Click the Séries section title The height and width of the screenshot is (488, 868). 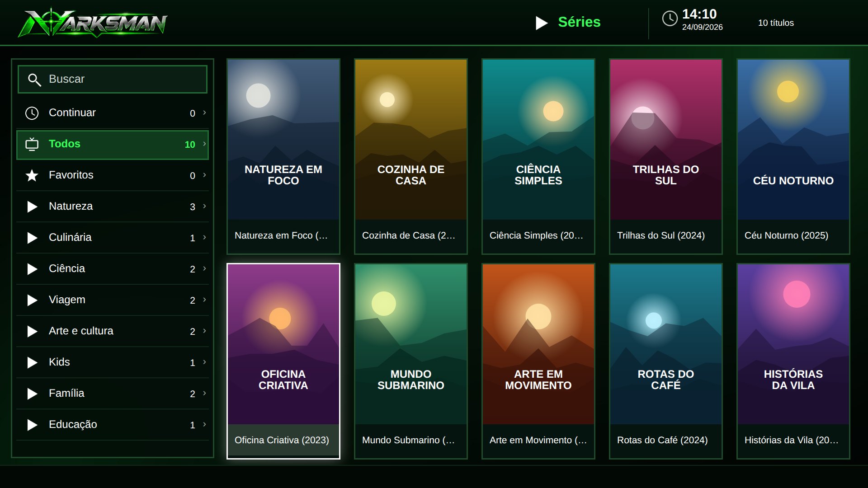(x=579, y=22)
